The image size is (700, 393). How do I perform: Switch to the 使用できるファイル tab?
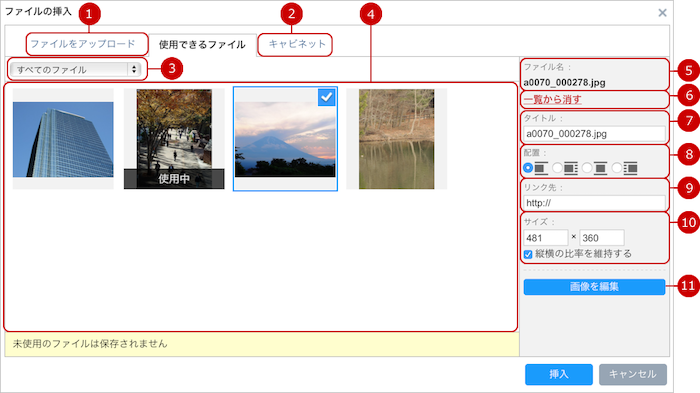point(202,45)
